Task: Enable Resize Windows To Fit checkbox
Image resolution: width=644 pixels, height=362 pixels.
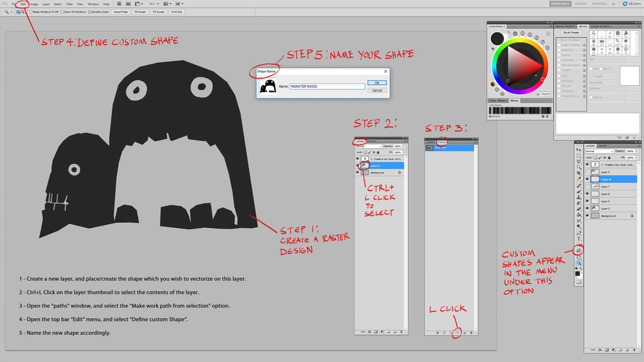Action: click(30, 12)
